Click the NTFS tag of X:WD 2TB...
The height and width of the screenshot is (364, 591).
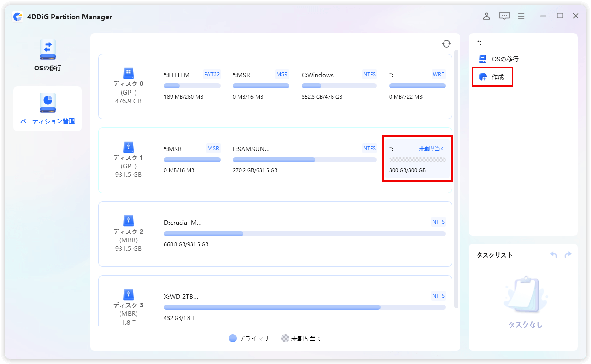438,296
